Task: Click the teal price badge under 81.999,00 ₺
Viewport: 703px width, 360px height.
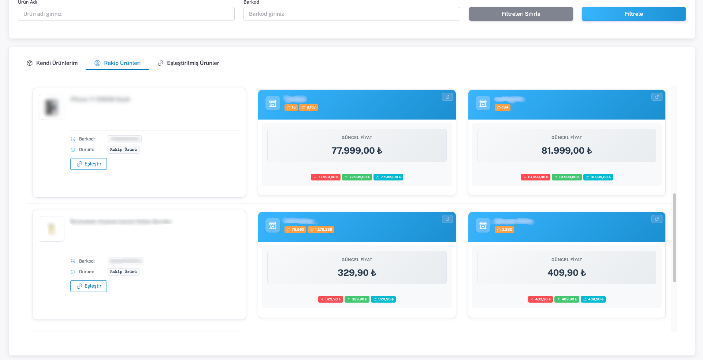Action: tap(598, 177)
